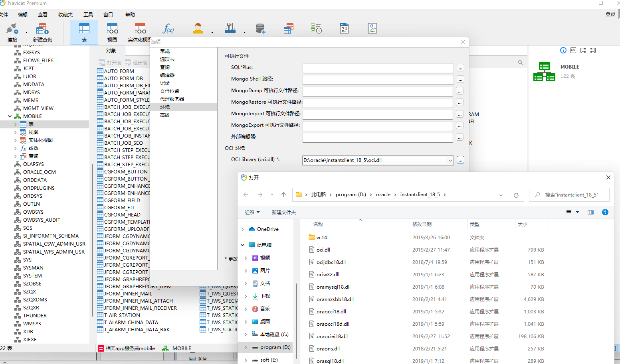Click the hide-left-pane icon after DDL
Viewport: 620px width, 364px height.
coord(583,50)
